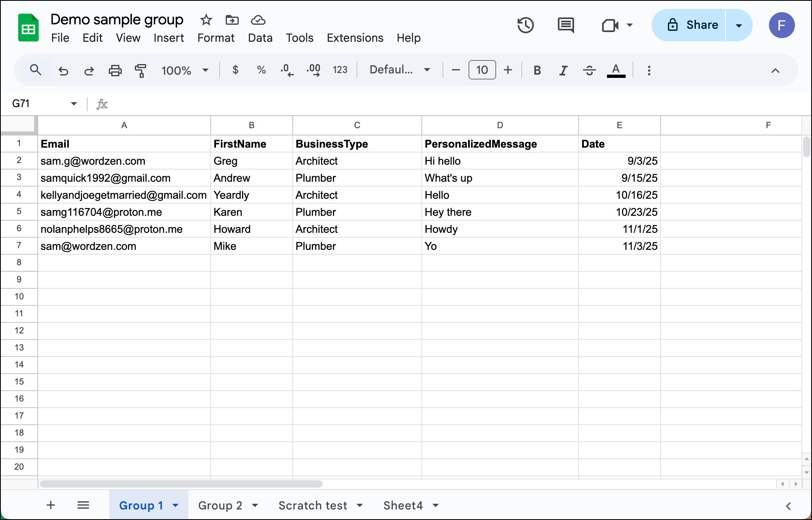Switch to the Scratch test sheet
This screenshot has width=812, height=520.
[x=313, y=505]
